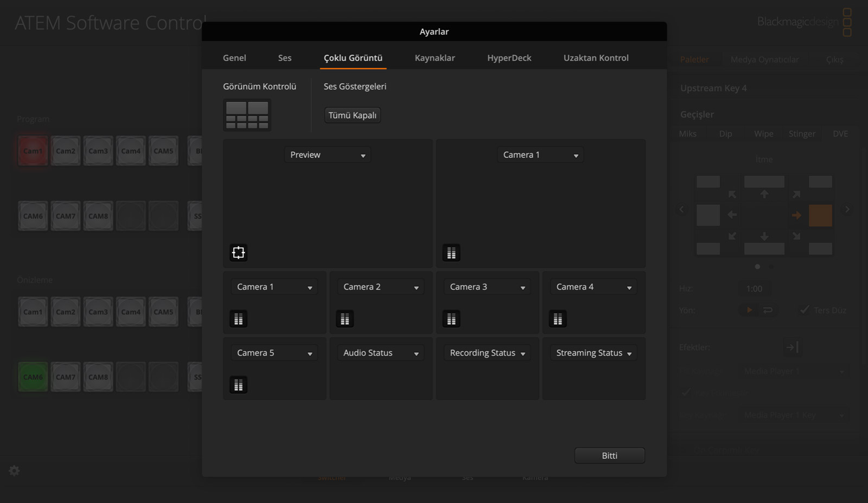Click the Bitti button
868x503 pixels.
(x=609, y=456)
